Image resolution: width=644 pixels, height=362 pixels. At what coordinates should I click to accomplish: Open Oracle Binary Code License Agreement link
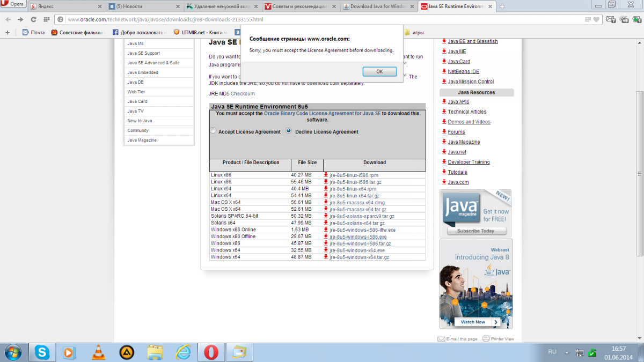[x=322, y=114]
